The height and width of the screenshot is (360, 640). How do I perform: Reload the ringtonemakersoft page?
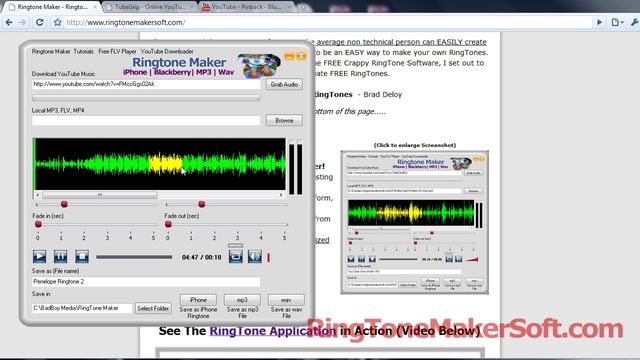40,22
